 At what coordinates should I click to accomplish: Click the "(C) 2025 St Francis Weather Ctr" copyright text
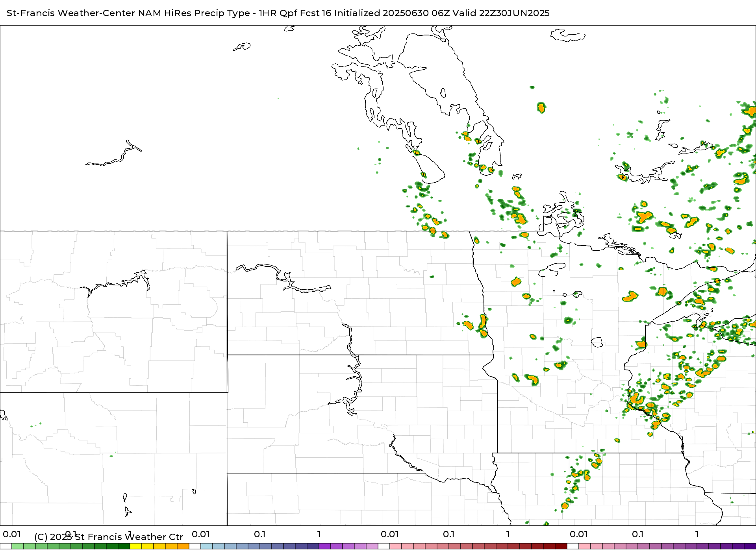[109, 537]
